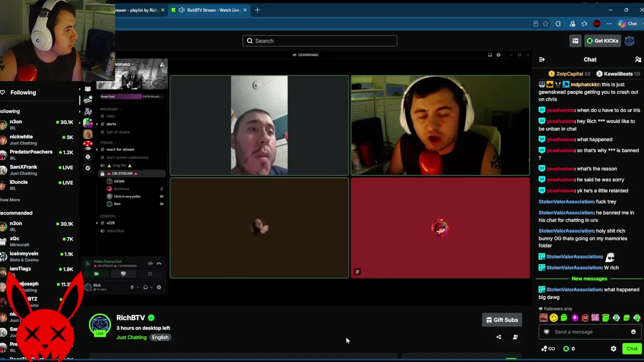Click the user icon beside the share icon
Viewport: 644px width, 362px height.
[x=515, y=337]
